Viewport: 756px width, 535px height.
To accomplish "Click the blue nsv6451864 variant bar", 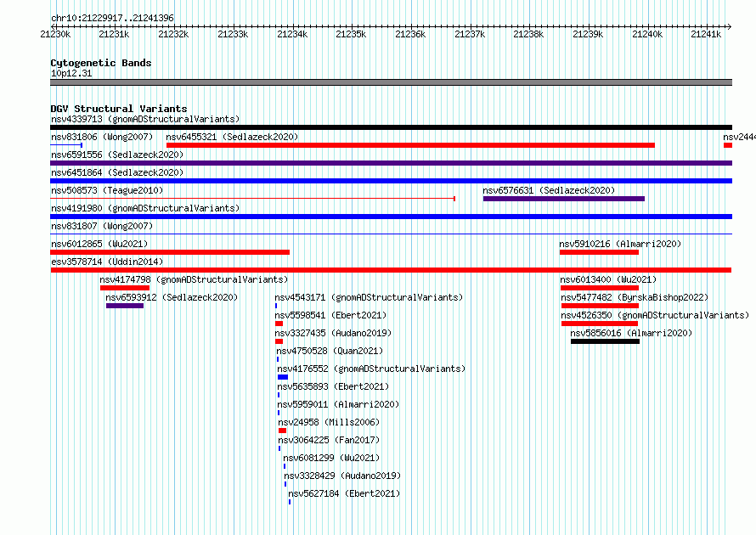I will (391, 181).
